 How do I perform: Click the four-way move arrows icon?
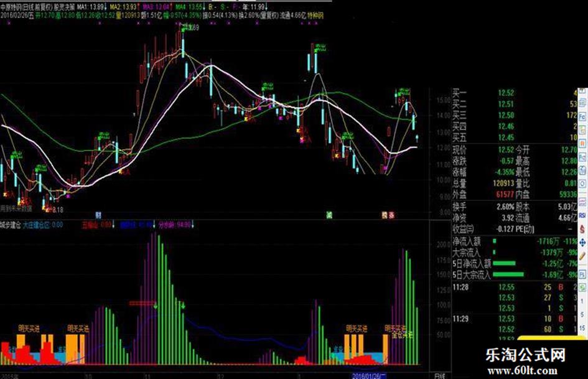(x=582, y=242)
